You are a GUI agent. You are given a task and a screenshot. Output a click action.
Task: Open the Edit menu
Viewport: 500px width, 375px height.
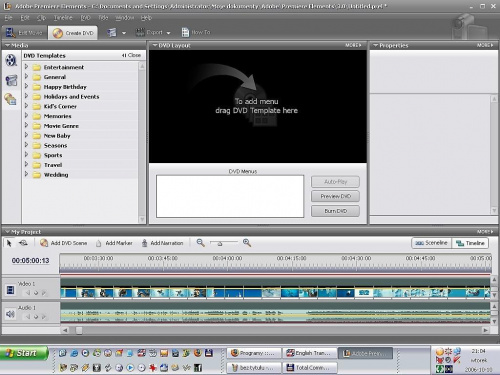[x=25, y=18]
